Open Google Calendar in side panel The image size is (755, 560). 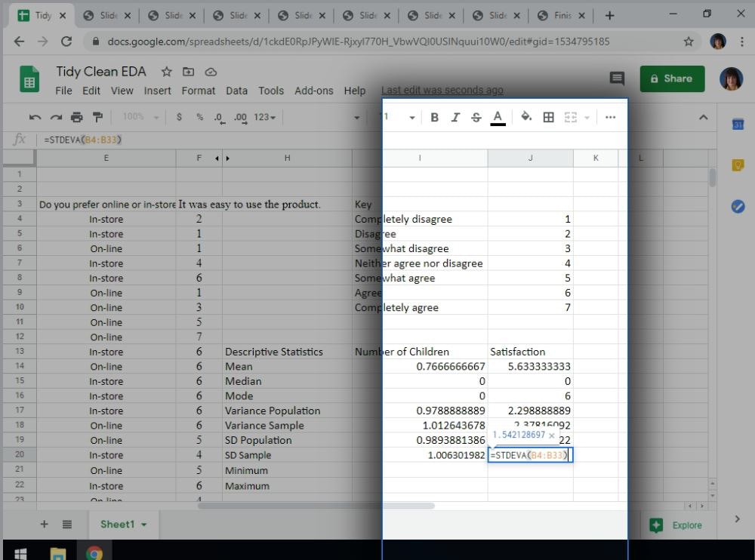(738, 125)
